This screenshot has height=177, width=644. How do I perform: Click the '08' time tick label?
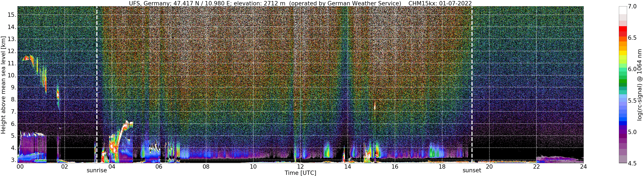[x=206, y=167]
